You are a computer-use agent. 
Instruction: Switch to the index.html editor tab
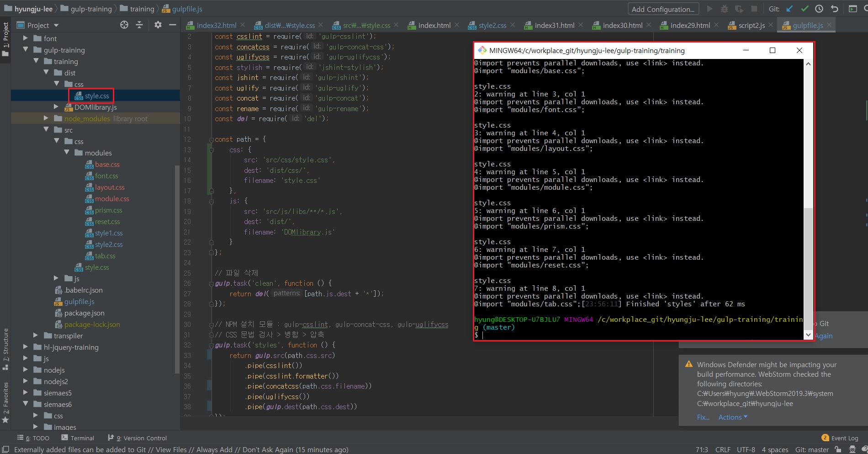click(x=434, y=26)
